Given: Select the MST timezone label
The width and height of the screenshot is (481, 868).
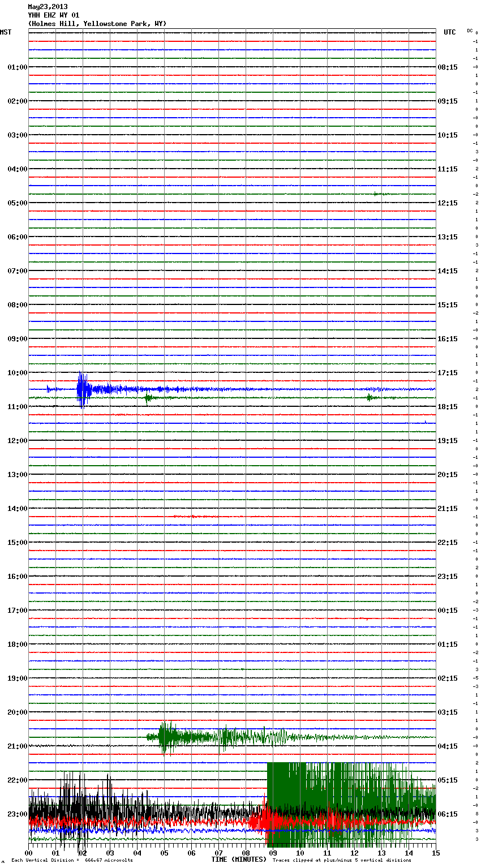Looking at the screenshot, I should 6,32.
